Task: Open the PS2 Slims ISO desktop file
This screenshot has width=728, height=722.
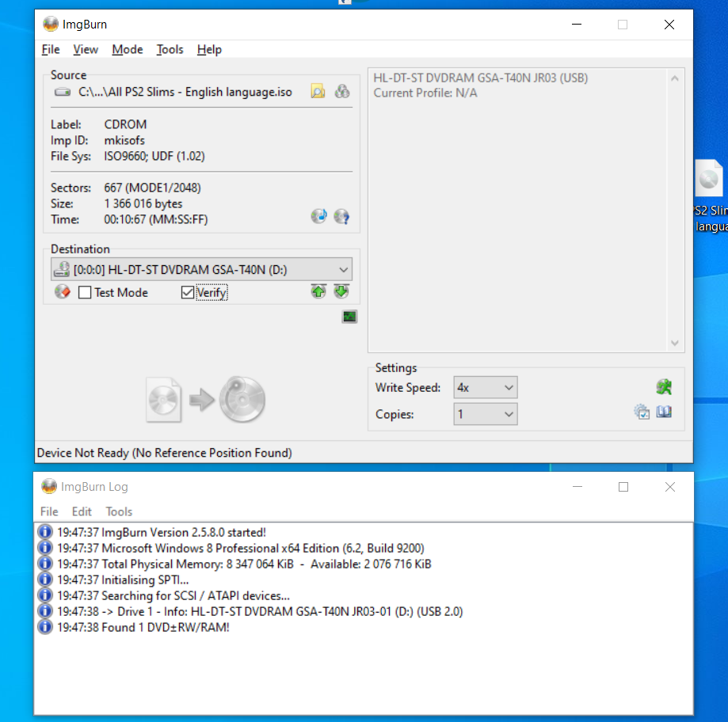Action: pos(711,195)
